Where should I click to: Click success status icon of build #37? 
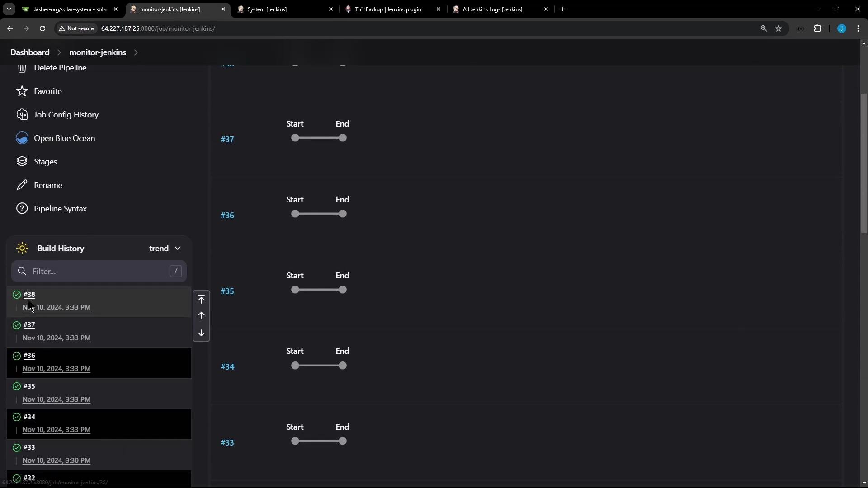(17, 325)
